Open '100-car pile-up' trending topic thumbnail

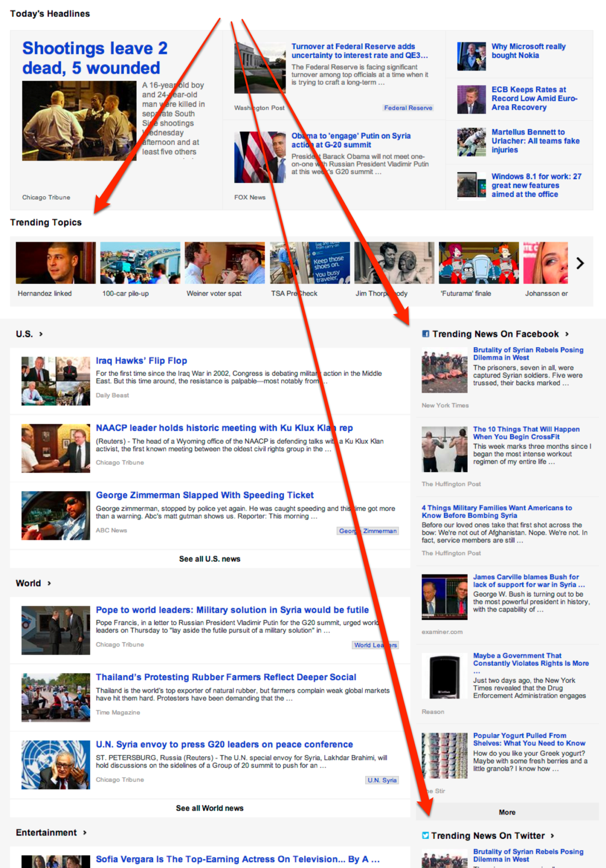(x=140, y=263)
